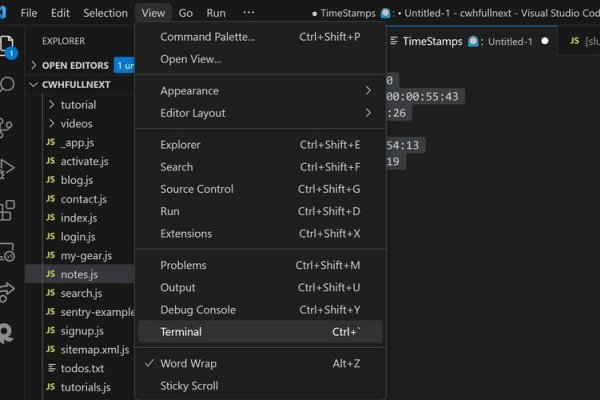Toggle Word Wrap option in View menu
The image size is (600, 400).
coord(260,363)
